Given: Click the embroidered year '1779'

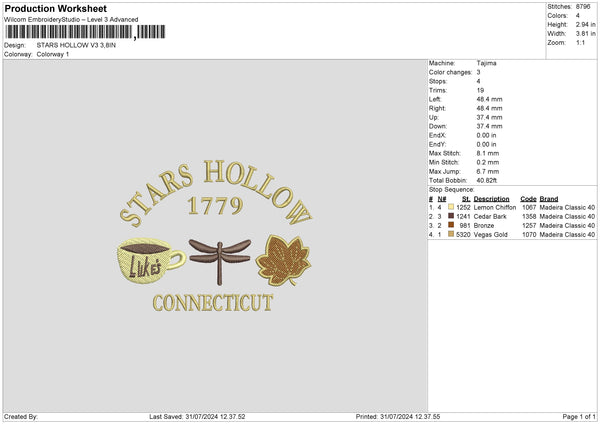Looking at the screenshot, I should coord(215,206).
